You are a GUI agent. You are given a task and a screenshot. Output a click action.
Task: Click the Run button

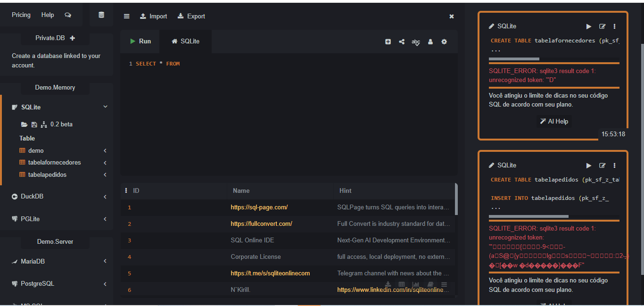[x=140, y=41]
